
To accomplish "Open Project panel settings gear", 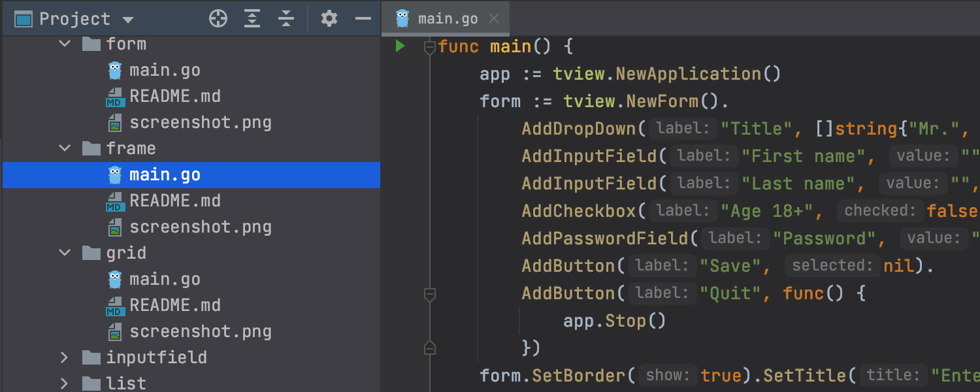I will point(329,19).
